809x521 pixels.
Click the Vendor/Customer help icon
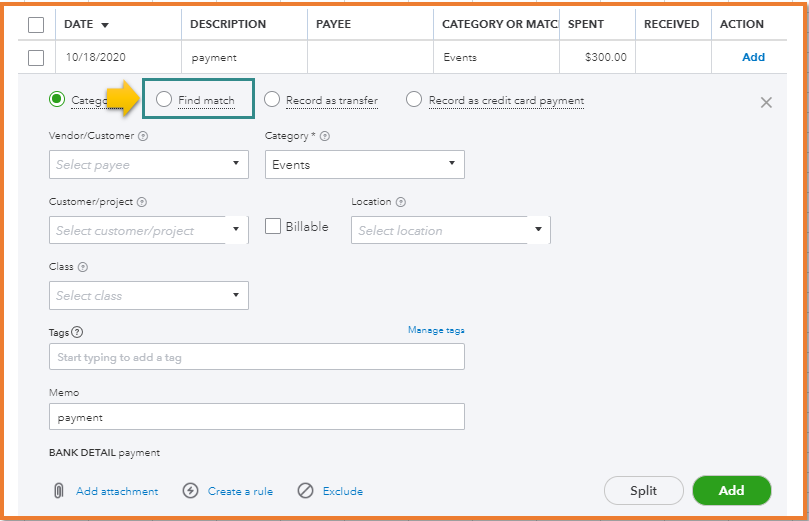(143, 136)
